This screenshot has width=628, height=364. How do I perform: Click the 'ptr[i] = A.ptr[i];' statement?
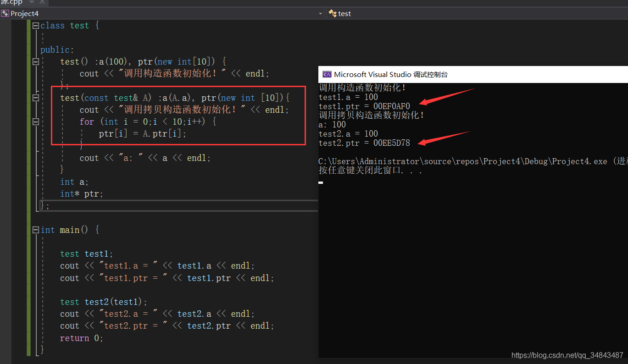tap(143, 134)
